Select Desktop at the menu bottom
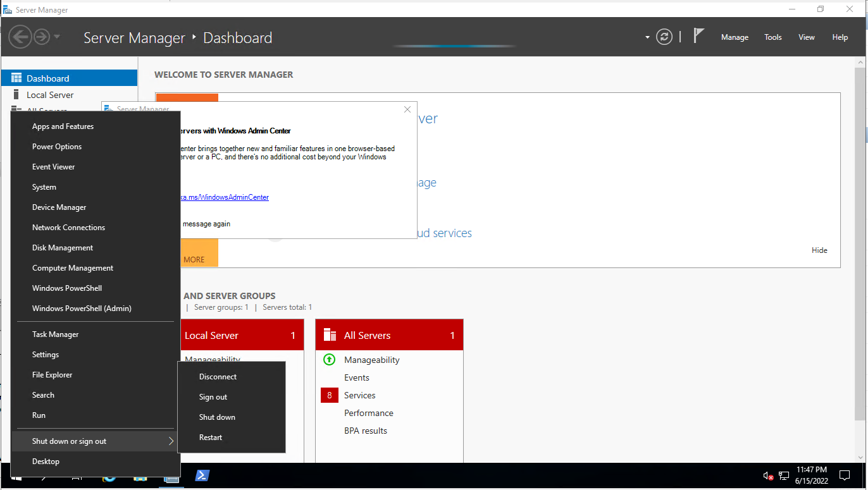This screenshot has width=868, height=490. (96, 462)
